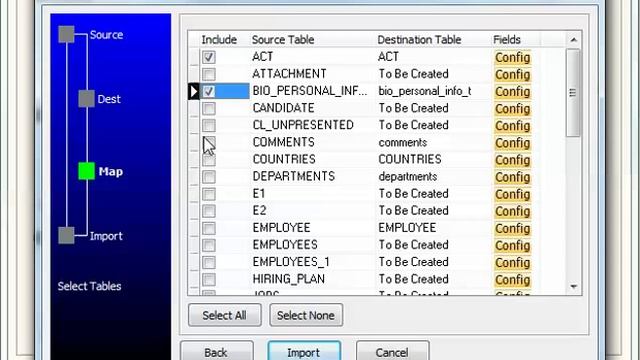Click the scroll down arrow of table list
The width and height of the screenshot is (640, 360).
(x=573, y=287)
